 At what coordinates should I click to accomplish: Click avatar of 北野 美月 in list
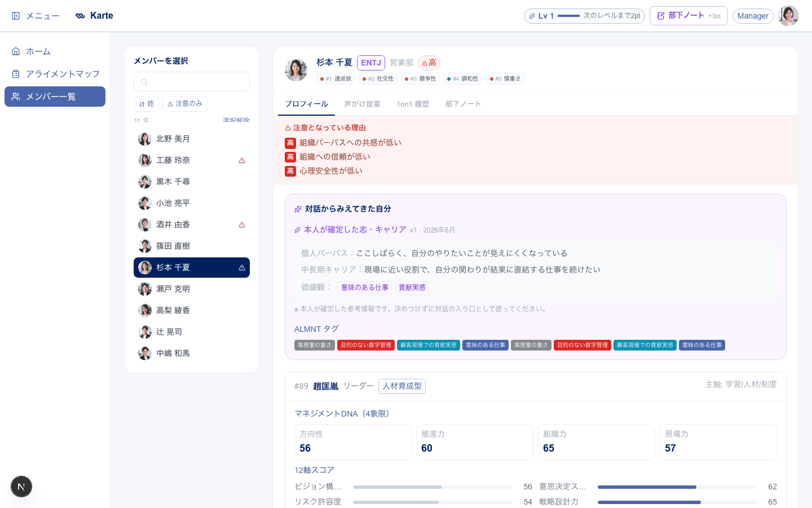click(x=145, y=139)
